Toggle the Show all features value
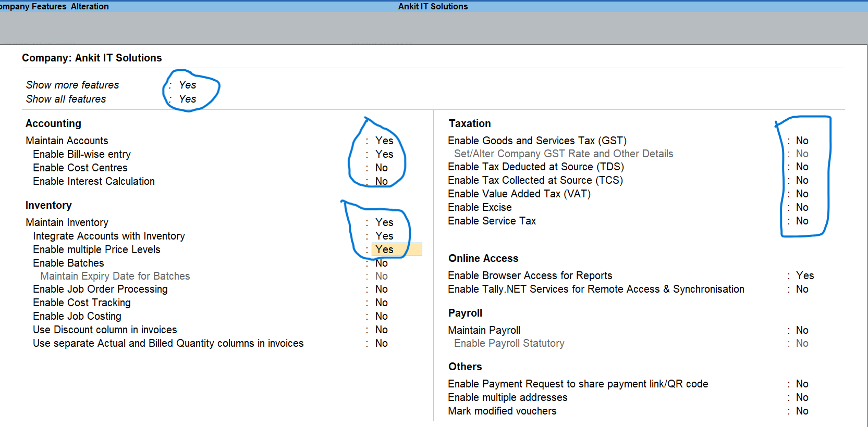The image size is (868, 427). tap(187, 99)
